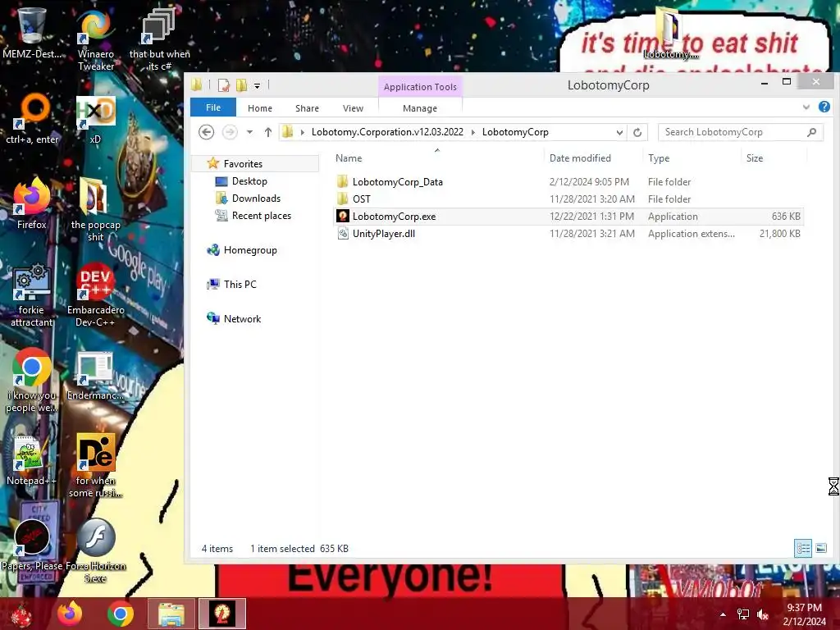Open Desktop in navigation pane

pyautogui.click(x=249, y=181)
